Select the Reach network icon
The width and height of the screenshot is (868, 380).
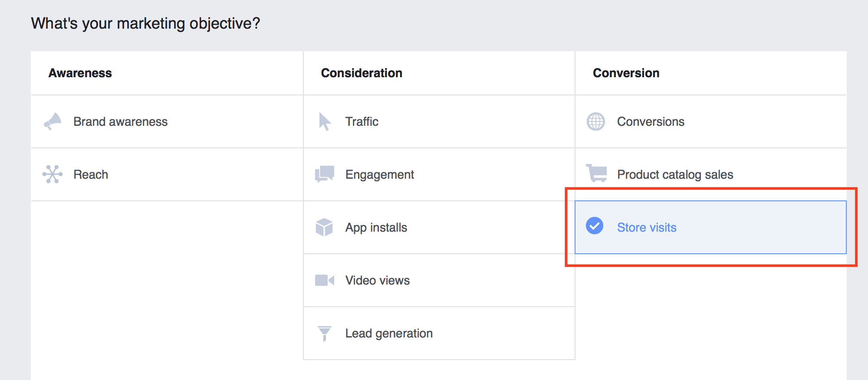pos(53,174)
